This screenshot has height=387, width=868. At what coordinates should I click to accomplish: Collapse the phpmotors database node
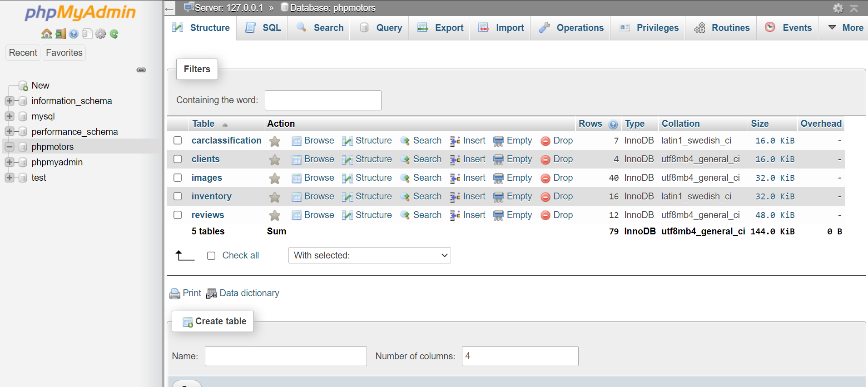[x=9, y=147]
